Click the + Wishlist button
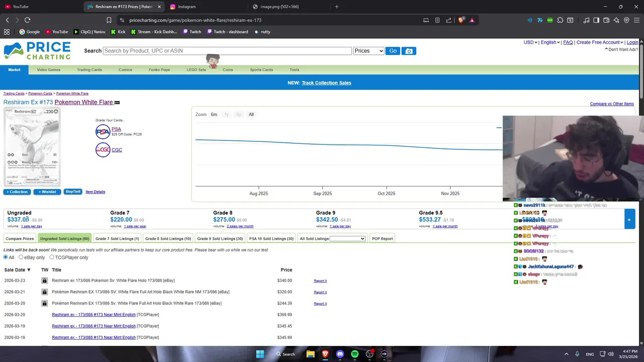The width and height of the screenshot is (644, 362). [47, 192]
